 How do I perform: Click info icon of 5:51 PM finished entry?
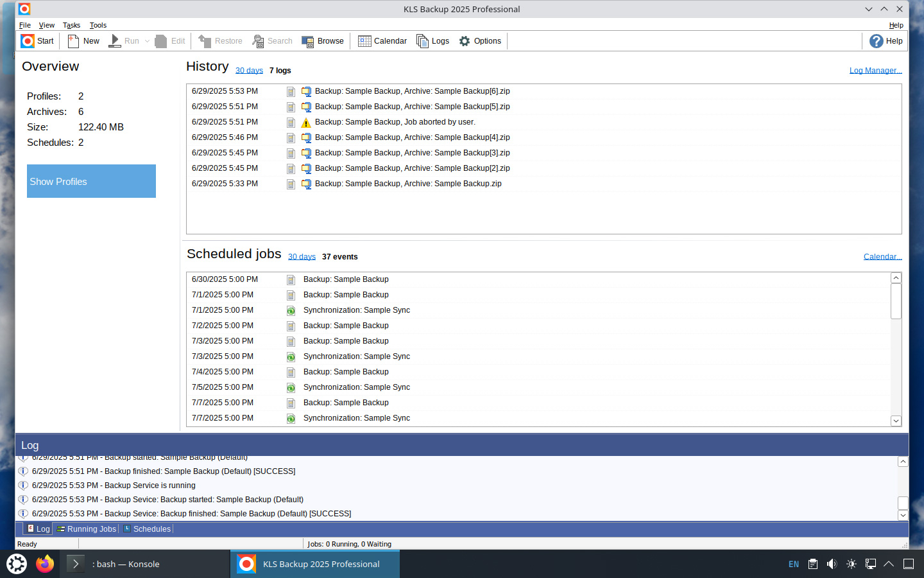coord(23,471)
